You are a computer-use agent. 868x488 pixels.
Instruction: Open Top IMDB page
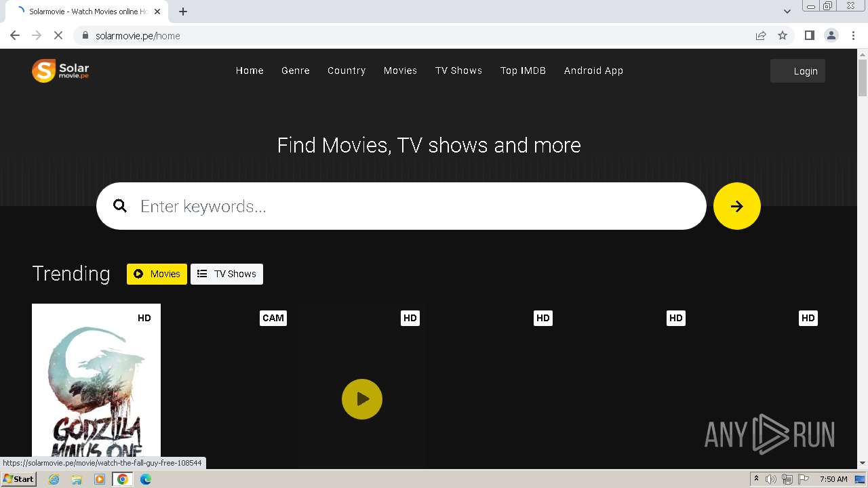pyautogui.click(x=523, y=70)
